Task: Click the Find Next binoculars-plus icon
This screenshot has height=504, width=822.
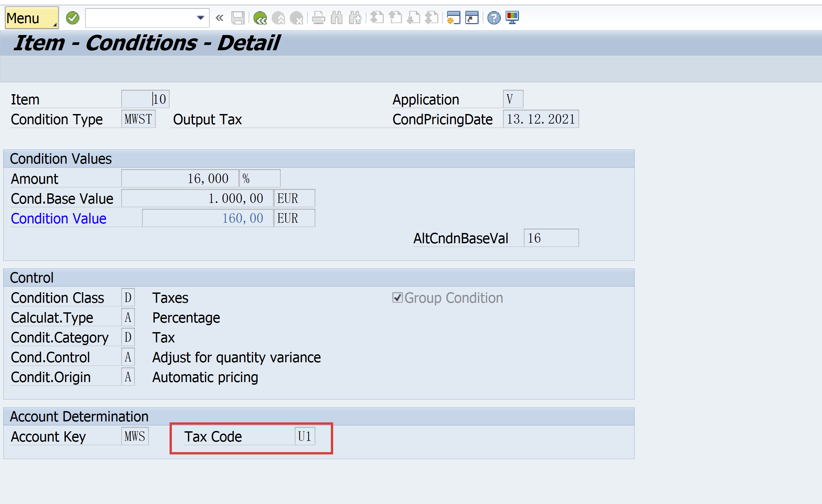Action: pos(355,18)
